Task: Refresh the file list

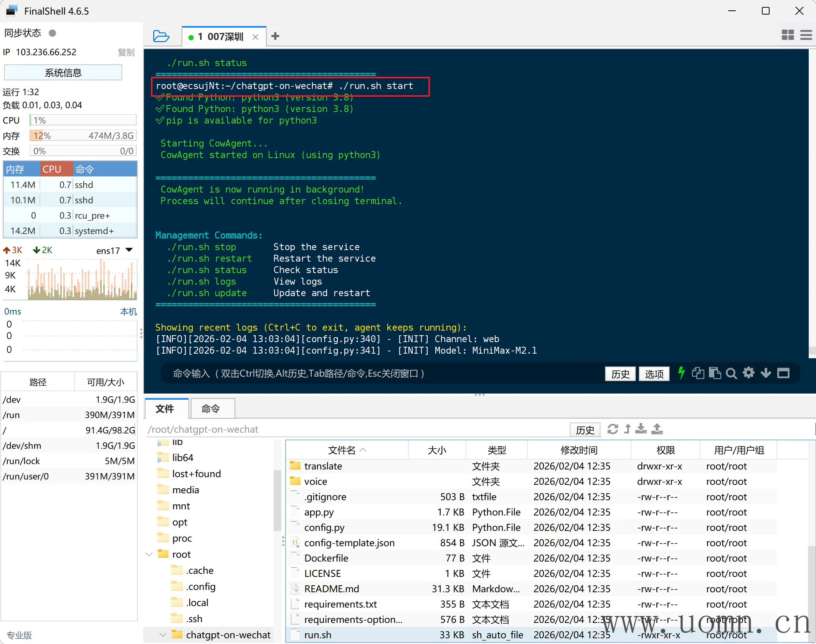Action: pos(613,429)
